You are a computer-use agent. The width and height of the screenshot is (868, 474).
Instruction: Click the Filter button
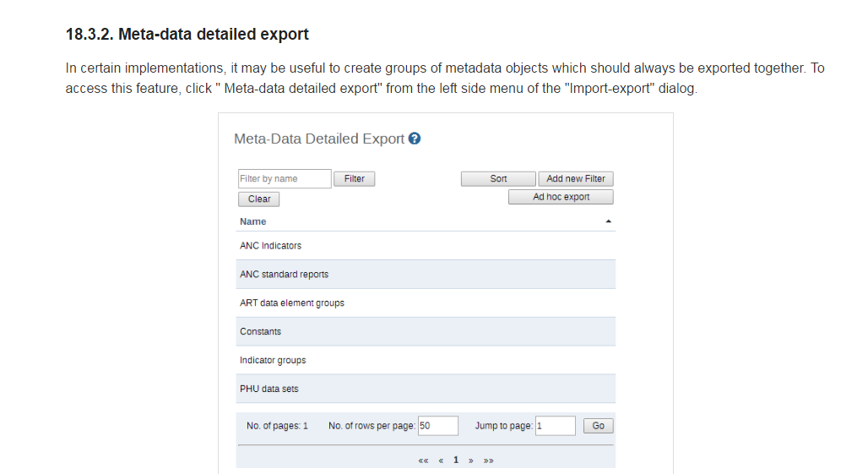(x=355, y=179)
